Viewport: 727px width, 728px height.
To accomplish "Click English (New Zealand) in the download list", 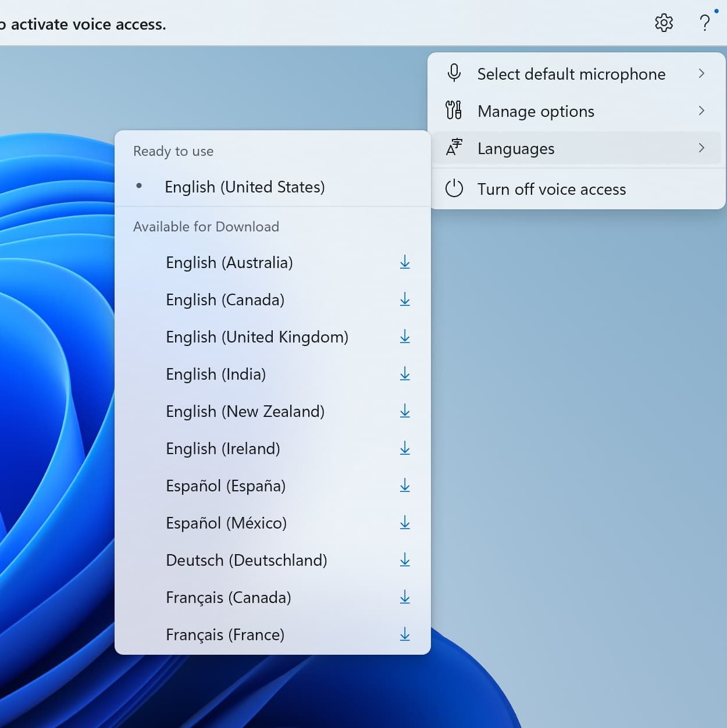I will (x=245, y=411).
